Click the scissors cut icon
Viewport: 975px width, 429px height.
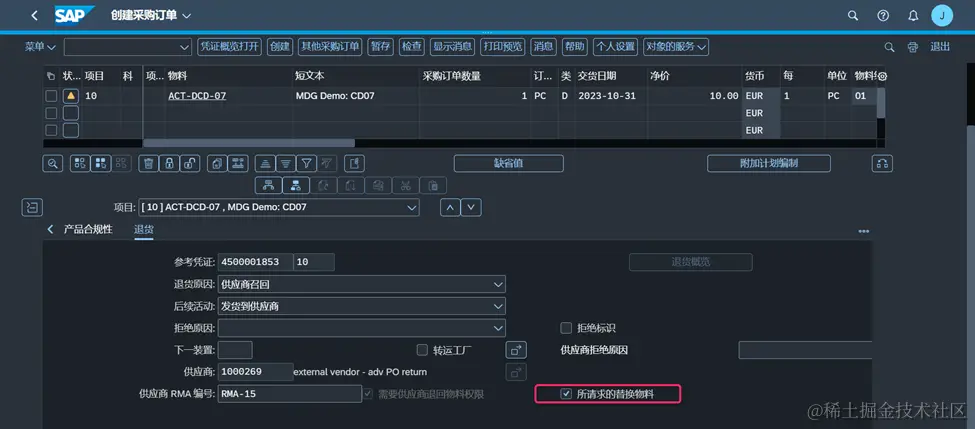click(405, 185)
